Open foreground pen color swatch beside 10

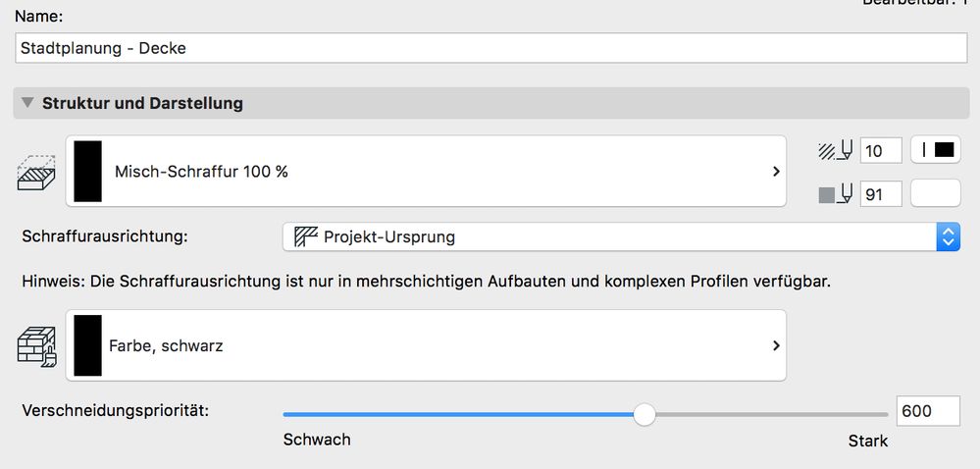pyautogui.click(x=935, y=150)
